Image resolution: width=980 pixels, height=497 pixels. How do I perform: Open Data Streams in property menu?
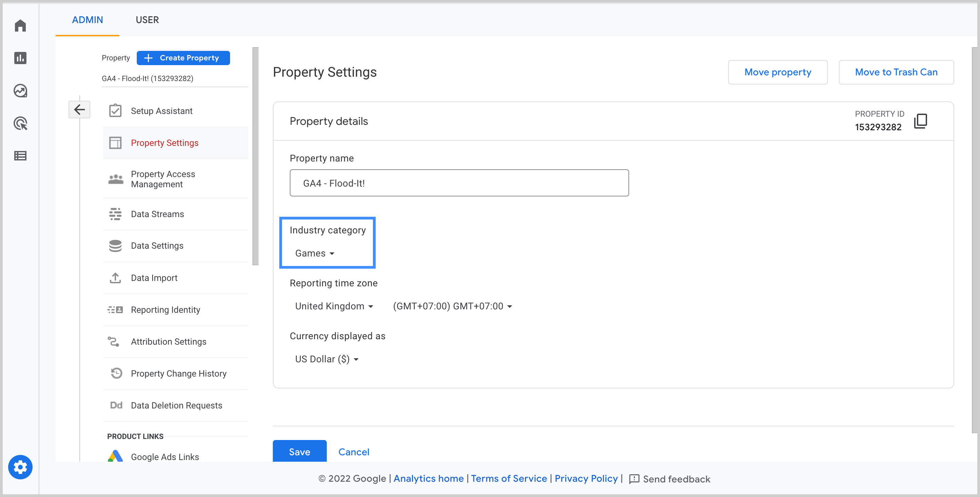pos(157,214)
